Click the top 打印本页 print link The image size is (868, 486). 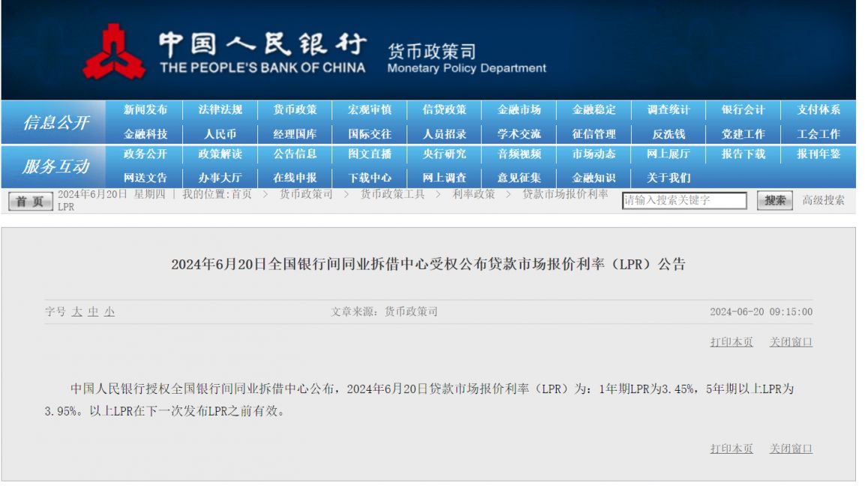pyautogui.click(x=731, y=342)
